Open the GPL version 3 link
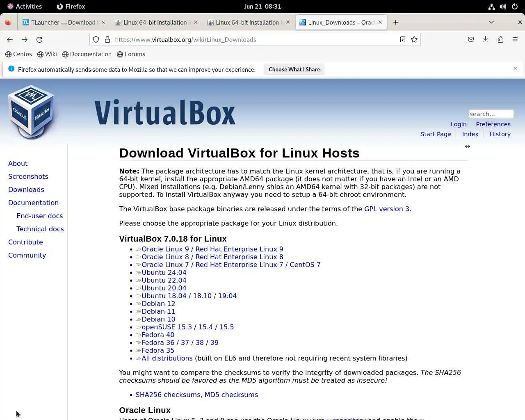 coord(387,209)
